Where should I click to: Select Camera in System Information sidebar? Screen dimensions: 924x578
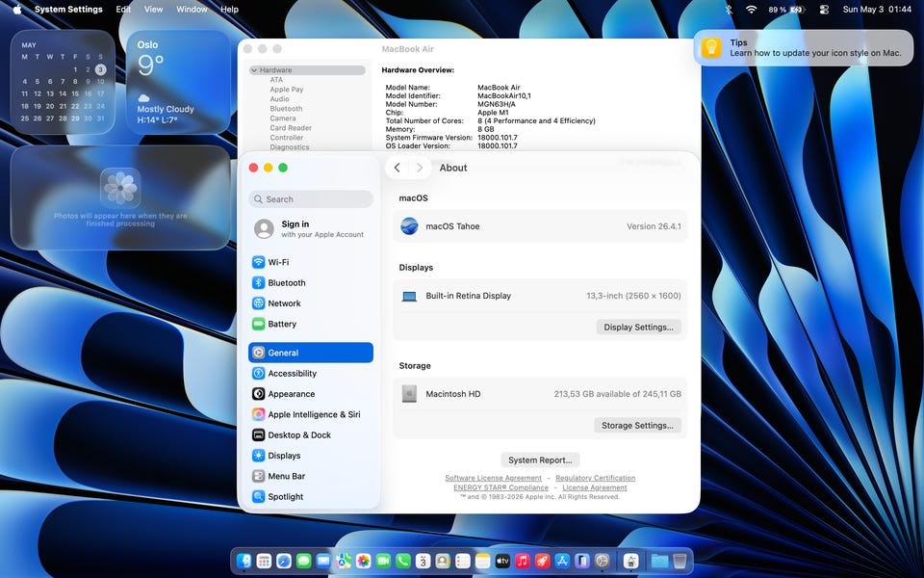283,118
